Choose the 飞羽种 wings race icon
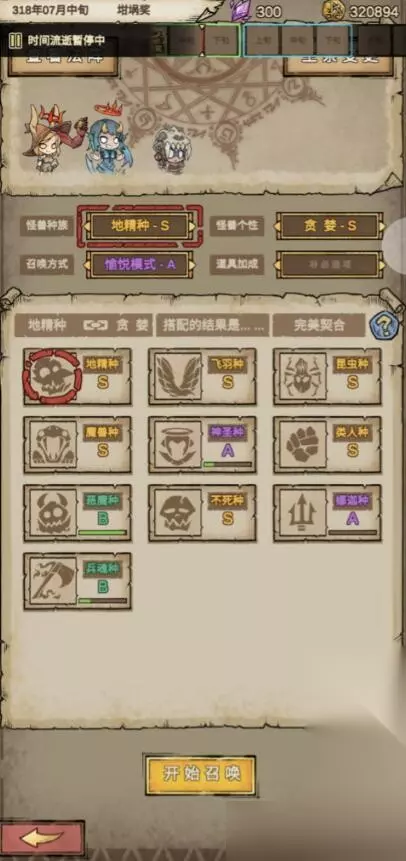Screen dimensions: 406x861 coord(179,377)
